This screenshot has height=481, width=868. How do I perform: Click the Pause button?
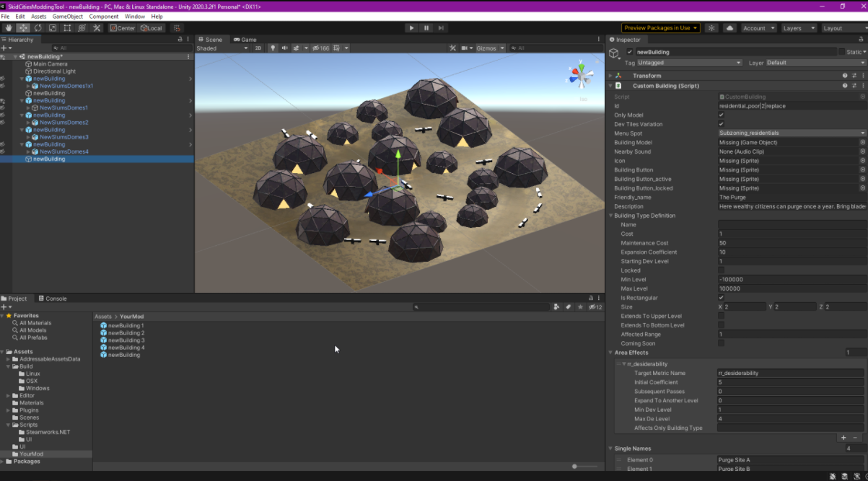pyautogui.click(x=426, y=28)
